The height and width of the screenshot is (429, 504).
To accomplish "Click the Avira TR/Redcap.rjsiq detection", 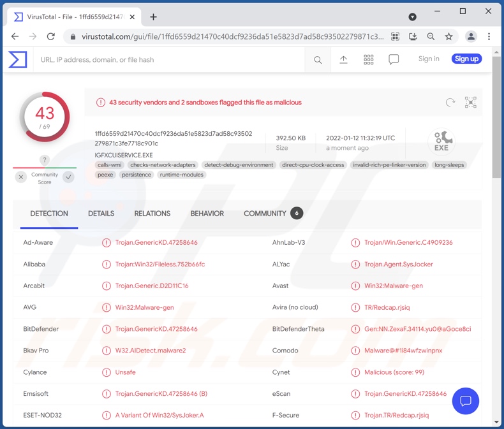I will point(387,307).
